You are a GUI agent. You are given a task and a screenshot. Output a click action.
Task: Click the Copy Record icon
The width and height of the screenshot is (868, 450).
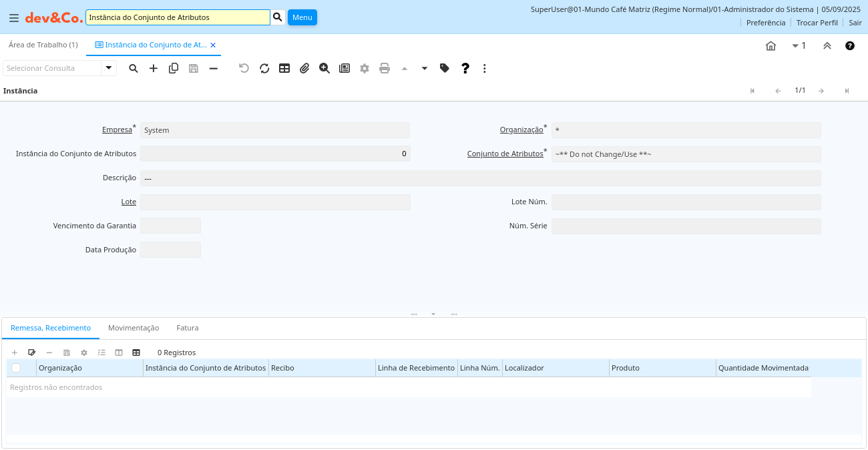click(174, 68)
